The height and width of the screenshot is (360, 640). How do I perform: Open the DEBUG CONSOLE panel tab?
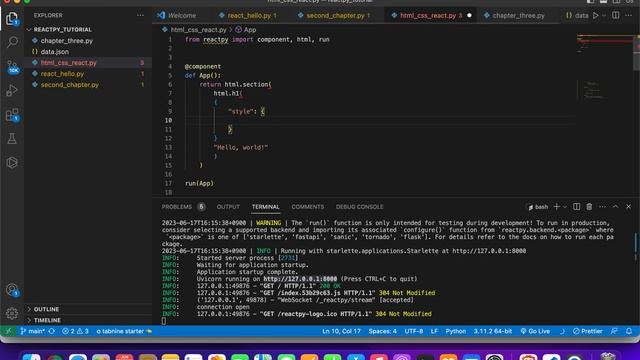click(360, 207)
